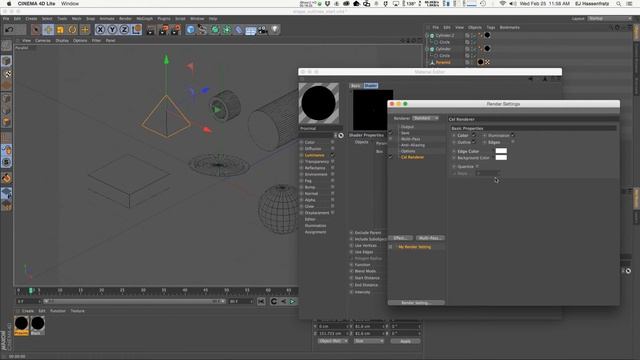Open the camera objects icon
Screen dimensions: 640x360
[263, 30]
